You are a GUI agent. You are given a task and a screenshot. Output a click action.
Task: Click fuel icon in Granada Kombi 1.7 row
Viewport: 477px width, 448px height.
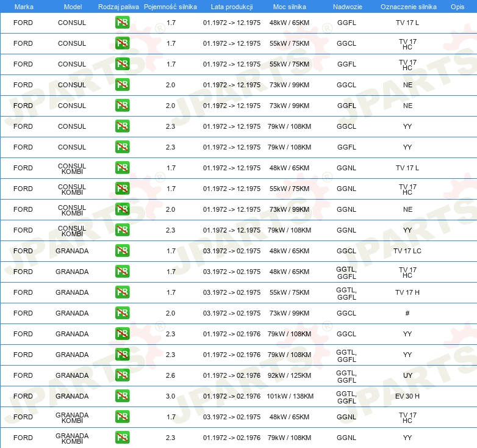pyautogui.click(x=122, y=417)
